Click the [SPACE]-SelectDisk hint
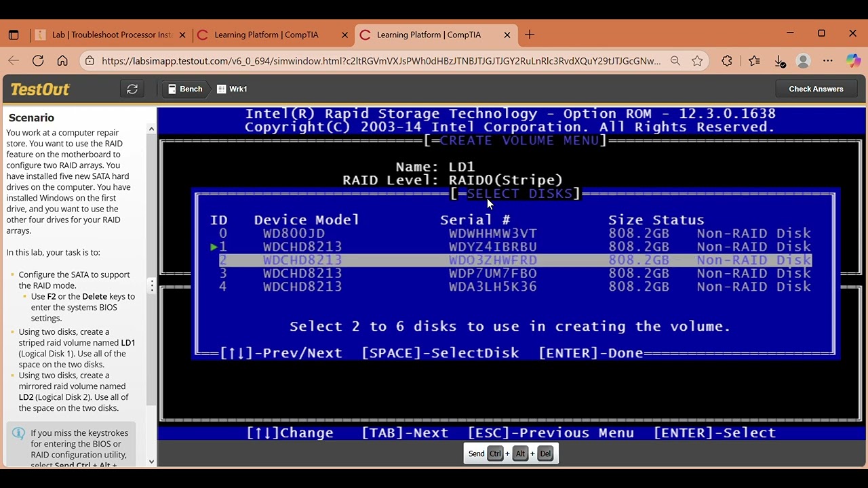 [x=440, y=353]
